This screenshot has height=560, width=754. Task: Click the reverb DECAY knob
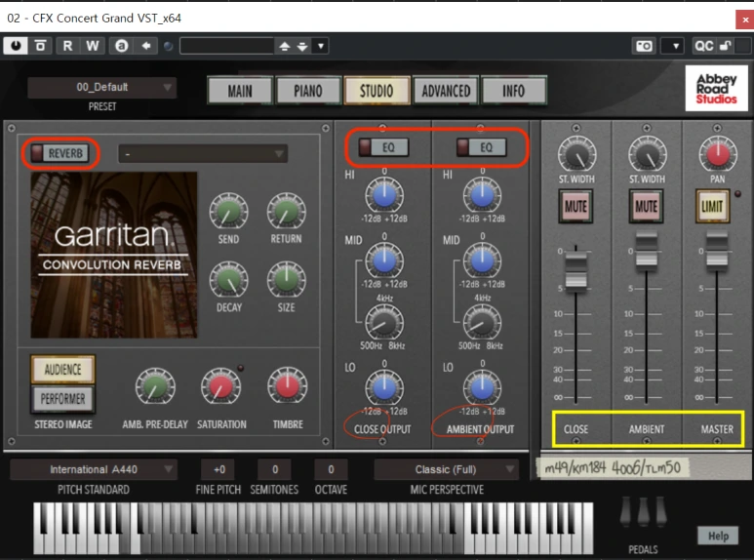click(229, 280)
